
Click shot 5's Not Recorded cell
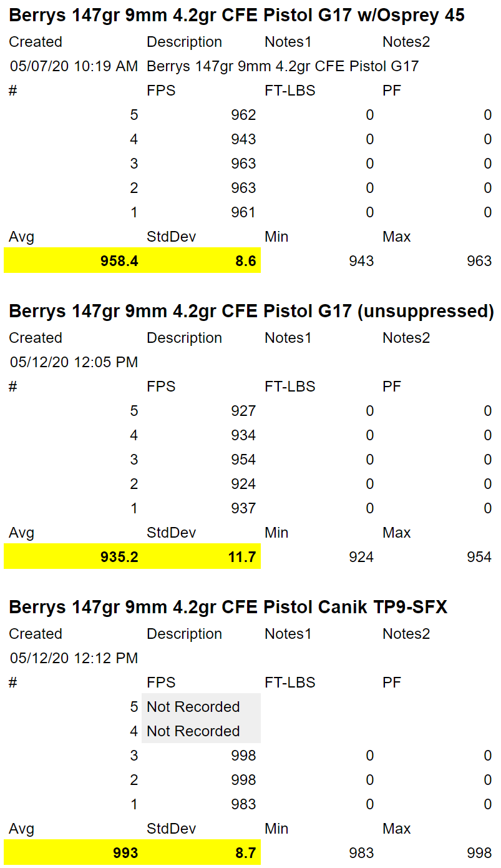coord(193,707)
